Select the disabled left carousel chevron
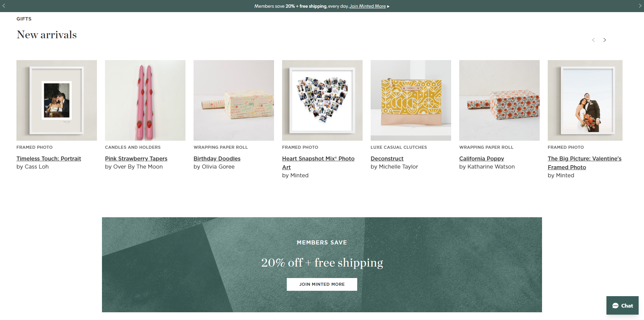Viewport: 644px width, 320px height. pos(594,40)
